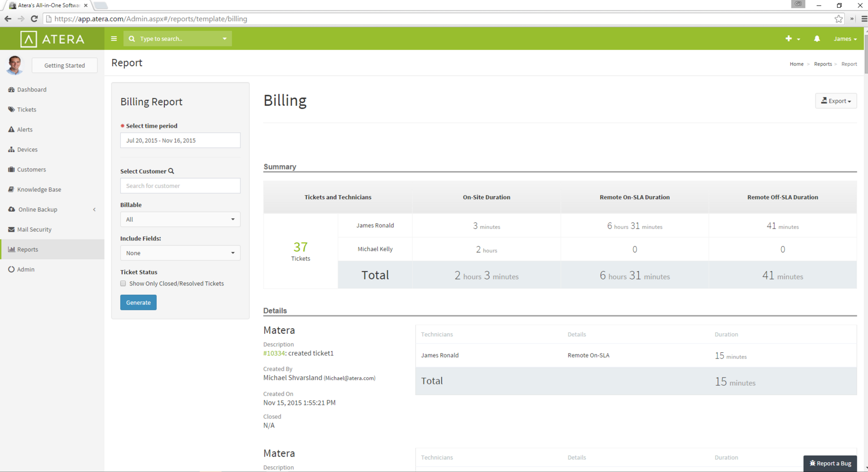Open the Export dropdown button
868x472 pixels.
click(x=836, y=101)
